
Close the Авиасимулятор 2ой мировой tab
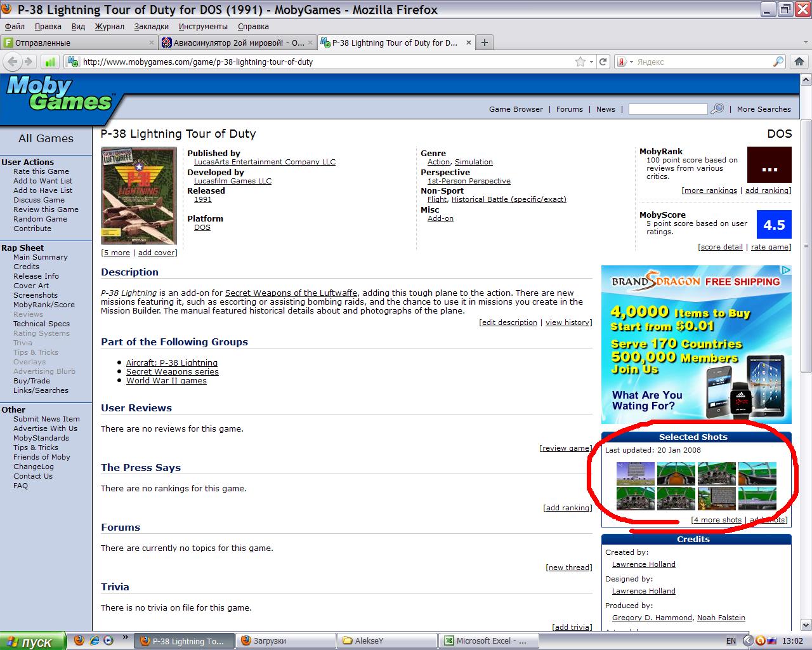[310, 43]
